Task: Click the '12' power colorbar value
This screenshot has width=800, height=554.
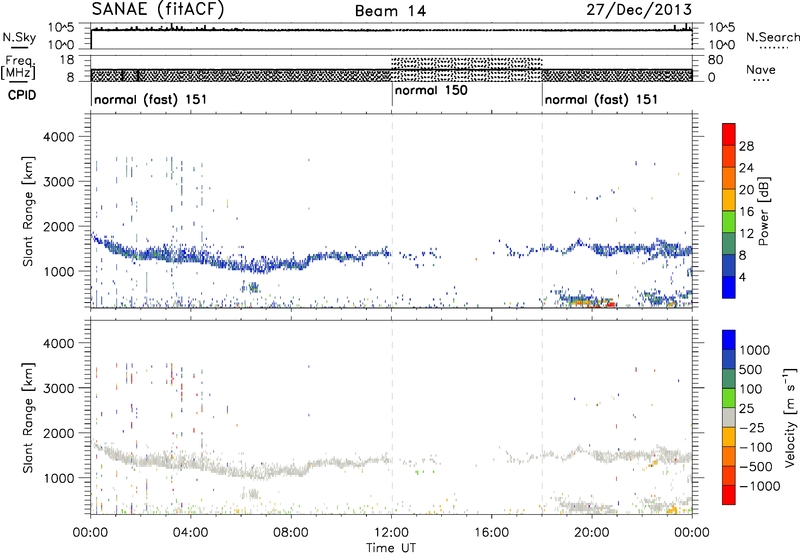Action: point(746,234)
